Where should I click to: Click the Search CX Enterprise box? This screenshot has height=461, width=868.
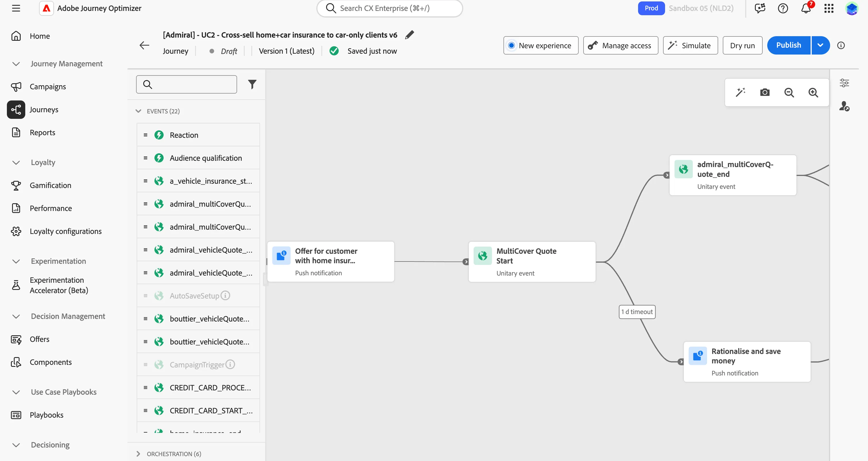(x=389, y=8)
